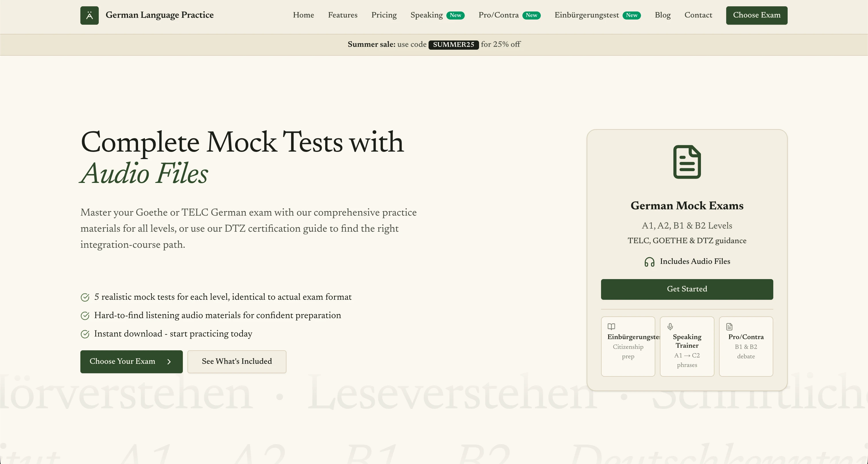Click the Get Started button
868x464 pixels.
pos(687,289)
